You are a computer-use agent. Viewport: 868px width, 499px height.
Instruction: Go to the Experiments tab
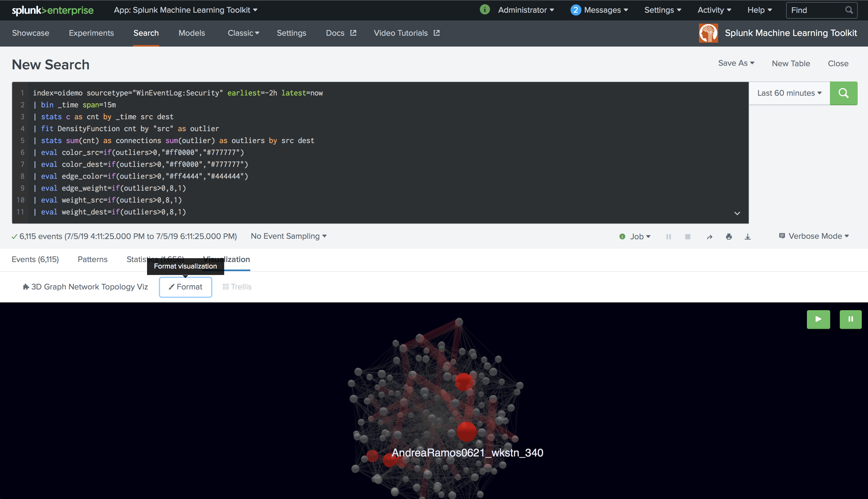[91, 33]
